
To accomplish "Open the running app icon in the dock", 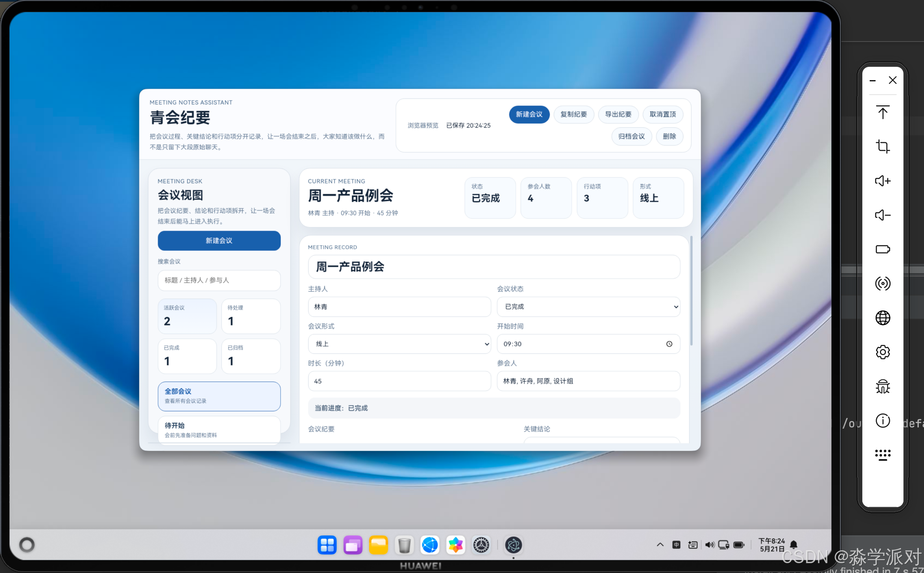I will pos(513,545).
